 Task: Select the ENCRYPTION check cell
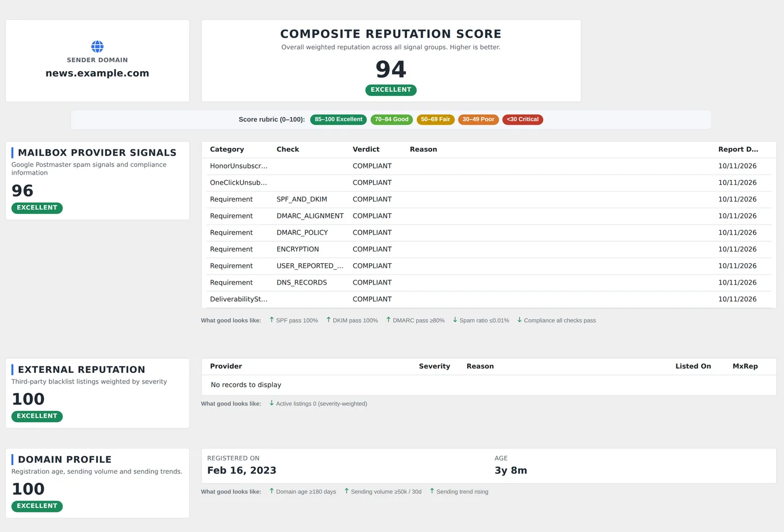298,249
